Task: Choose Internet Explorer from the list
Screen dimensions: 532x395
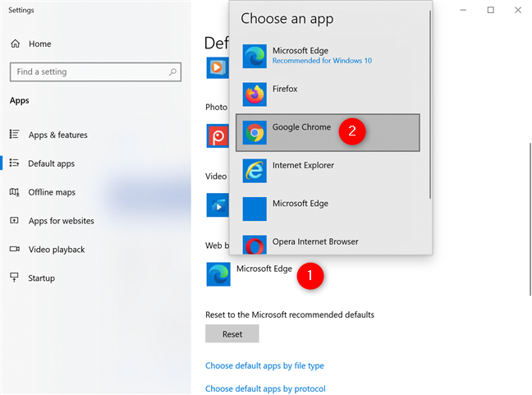Action: [x=328, y=171]
